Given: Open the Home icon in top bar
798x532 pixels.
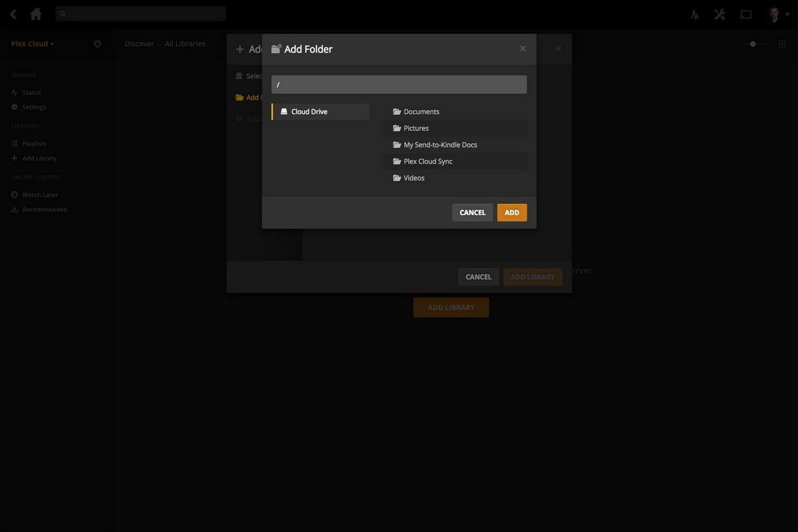Looking at the screenshot, I should point(36,14).
